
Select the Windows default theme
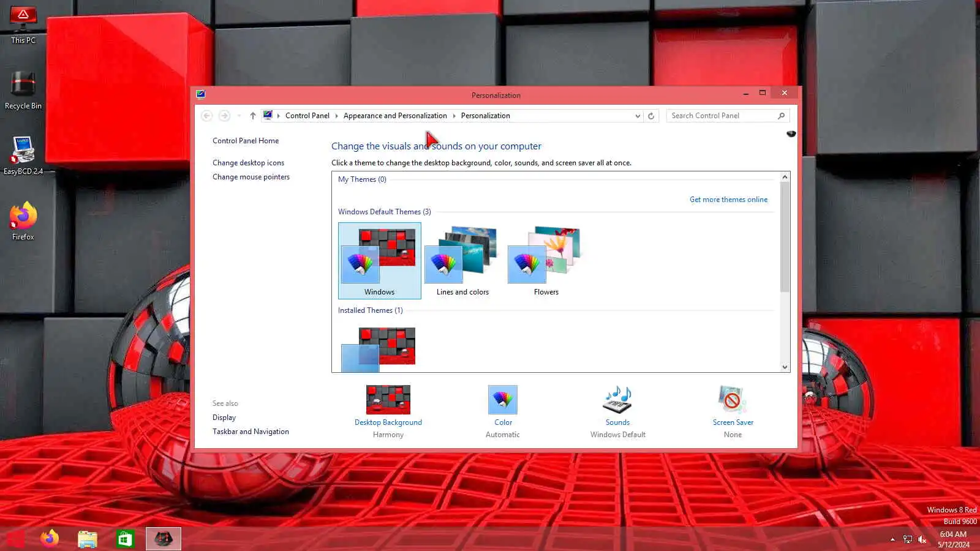click(x=380, y=261)
